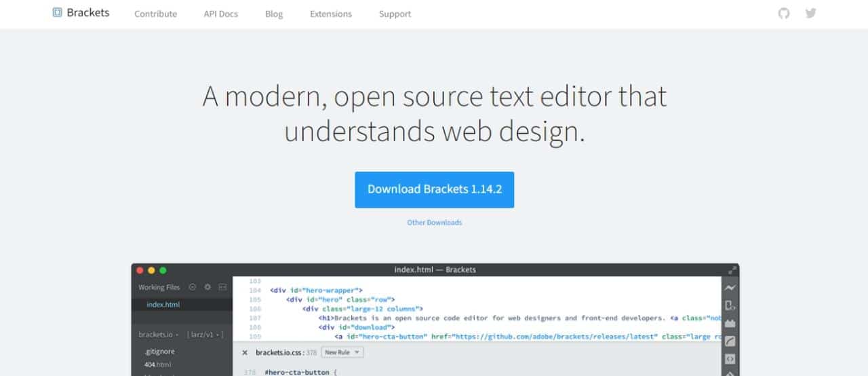868x376 pixels.
Task: Click the red close dot in editor window
Action: point(140,269)
